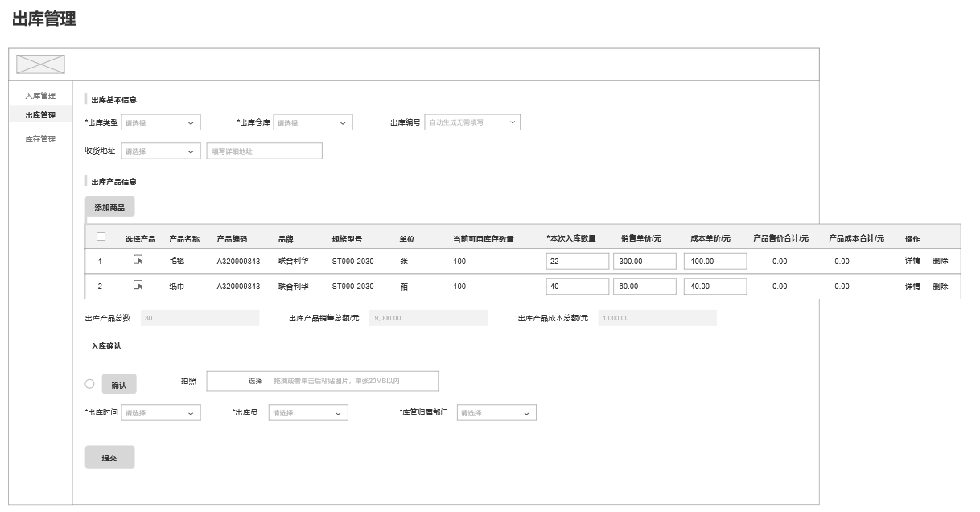Click the logo placeholder image in header
Viewport: 980px width, 512px height.
(x=40, y=64)
